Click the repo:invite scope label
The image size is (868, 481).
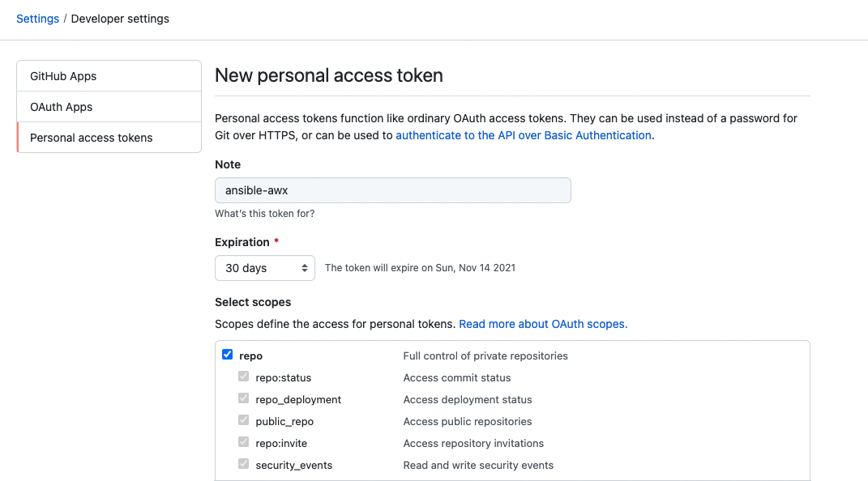(281, 444)
